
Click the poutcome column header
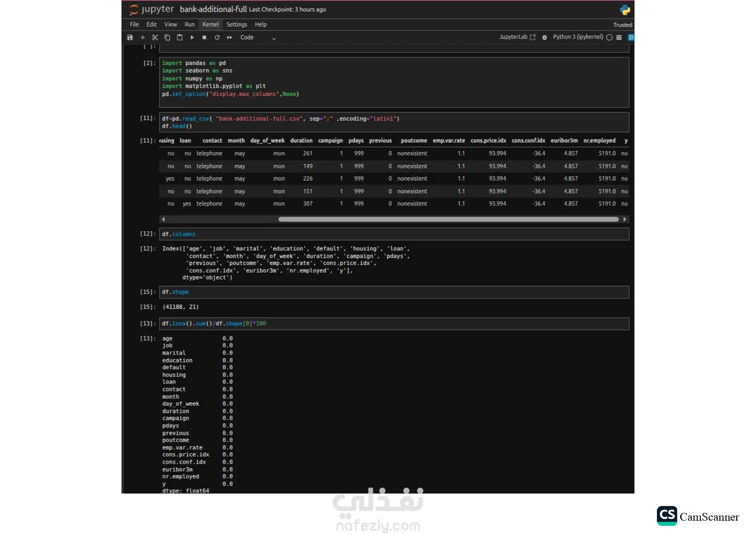point(414,140)
